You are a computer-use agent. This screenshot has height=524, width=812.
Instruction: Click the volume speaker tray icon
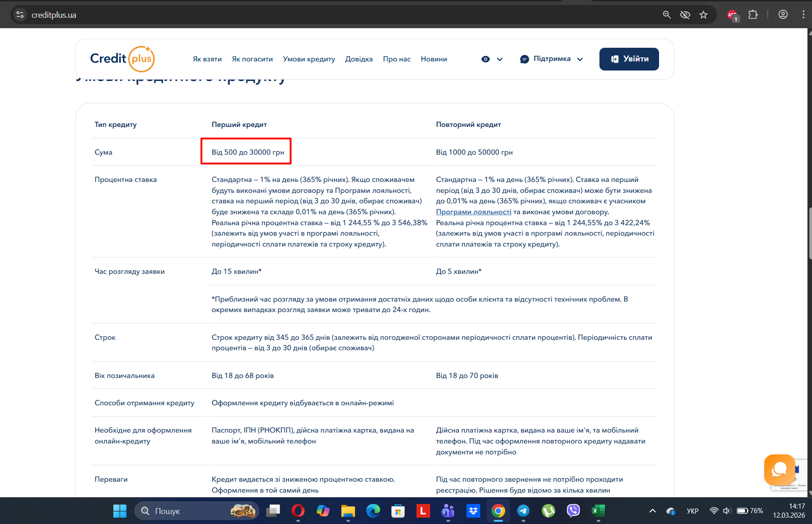coord(726,511)
